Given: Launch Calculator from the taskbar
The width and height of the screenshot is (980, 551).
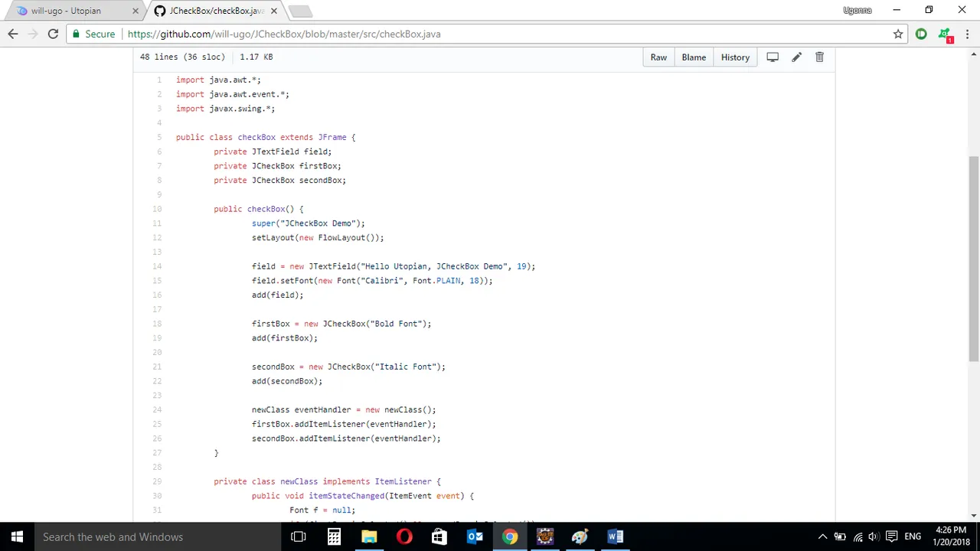Looking at the screenshot, I should [x=334, y=536].
